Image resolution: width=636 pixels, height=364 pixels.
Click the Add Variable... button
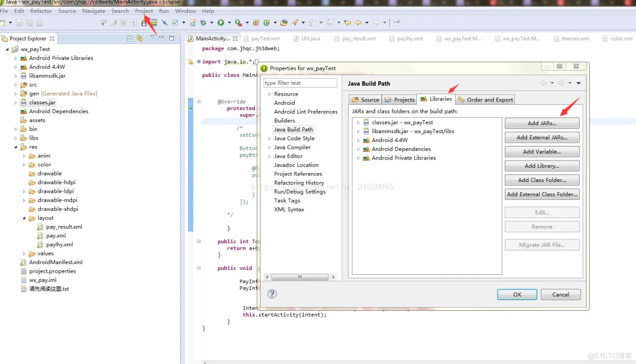click(x=542, y=151)
